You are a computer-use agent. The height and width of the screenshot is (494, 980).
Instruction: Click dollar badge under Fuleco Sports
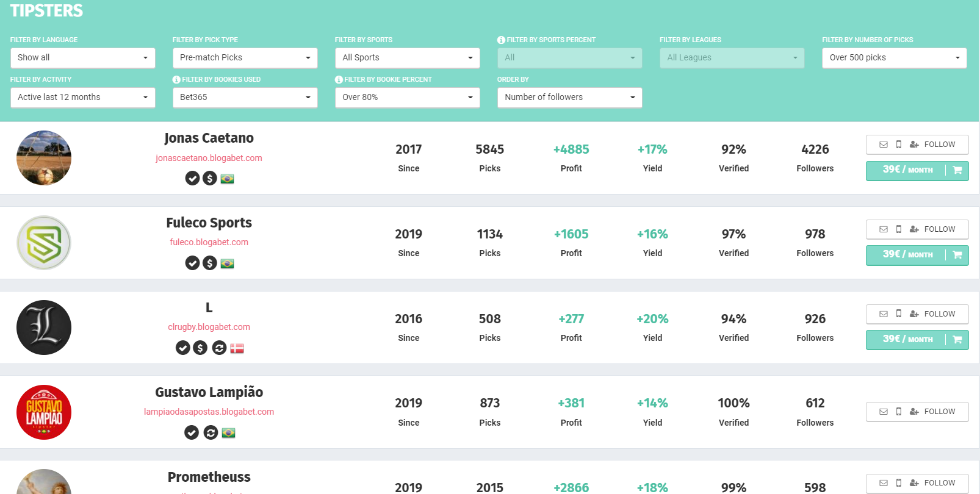[x=209, y=263]
